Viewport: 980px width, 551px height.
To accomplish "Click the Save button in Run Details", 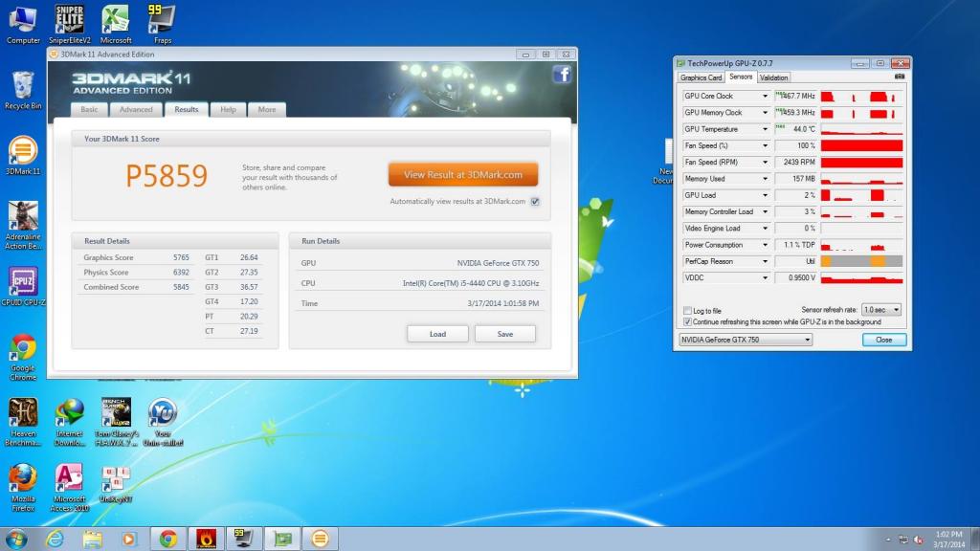I will pos(505,334).
